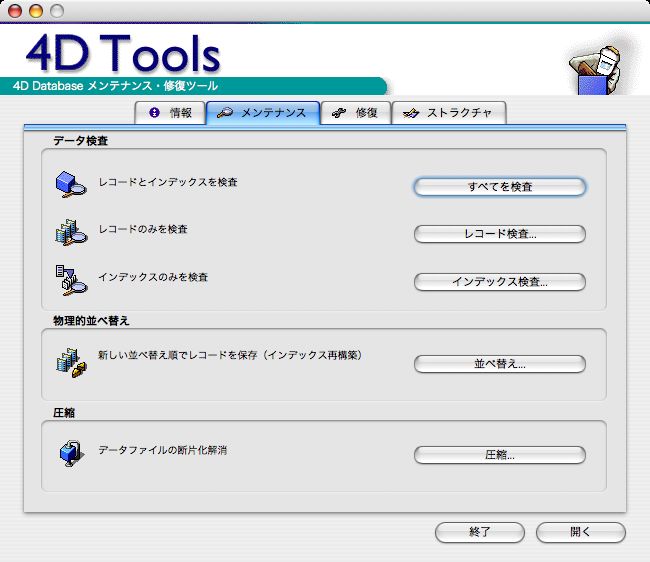Viewport: 650px width, 562px height.
Task: Click the red window close button
Action: tap(15, 11)
